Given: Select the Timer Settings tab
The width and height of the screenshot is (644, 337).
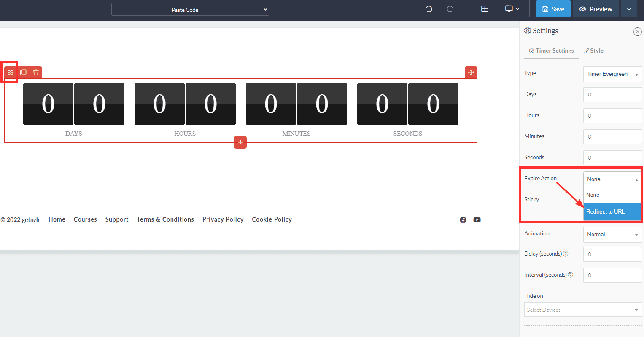Looking at the screenshot, I should click(x=551, y=51).
